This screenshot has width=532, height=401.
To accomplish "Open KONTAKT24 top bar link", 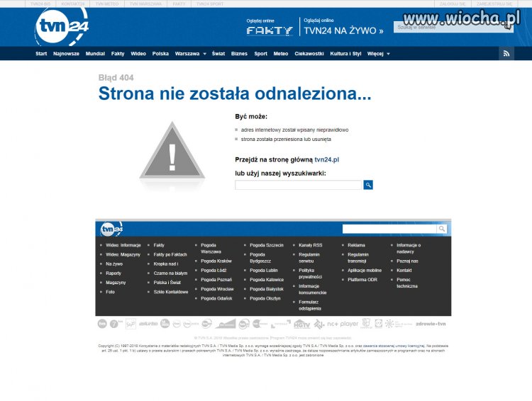I will [72, 4].
